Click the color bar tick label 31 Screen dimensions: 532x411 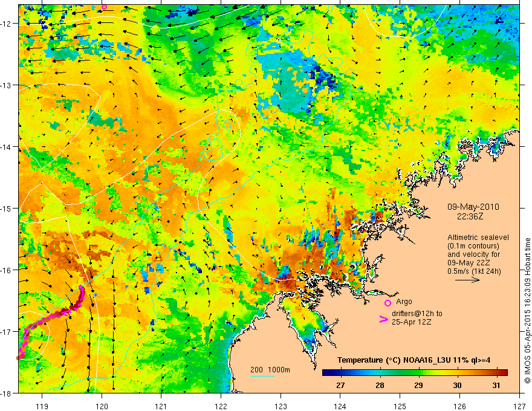point(496,385)
